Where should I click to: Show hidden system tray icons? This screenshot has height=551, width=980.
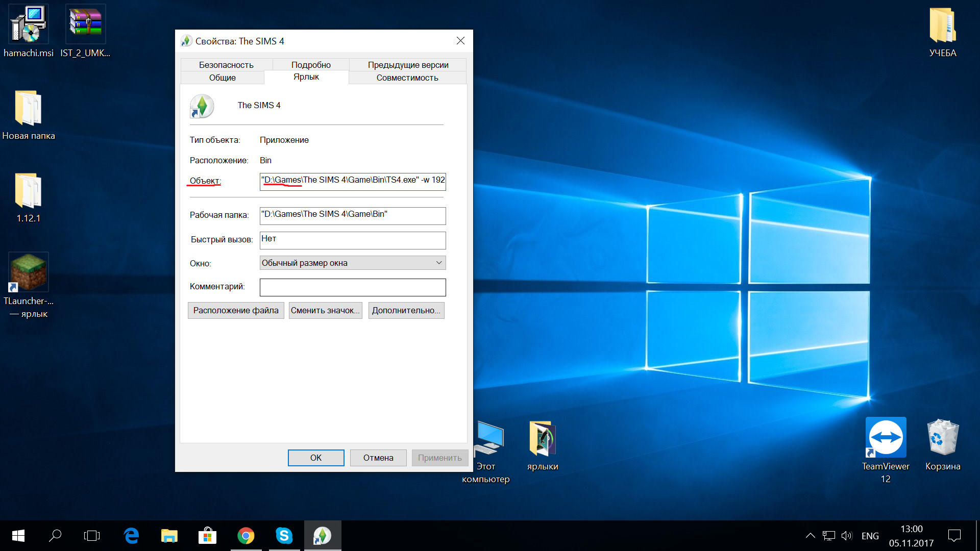[x=810, y=536]
